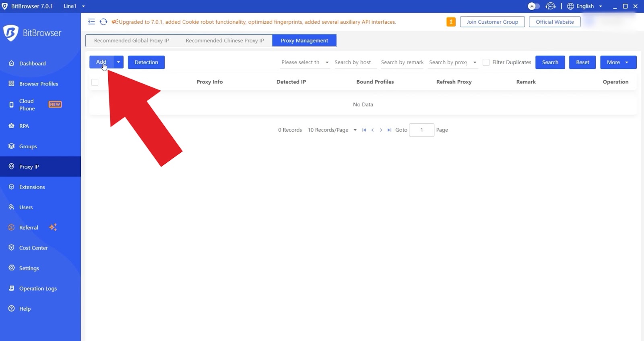
Task: Click the Add proxy button
Action: click(x=101, y=62)
